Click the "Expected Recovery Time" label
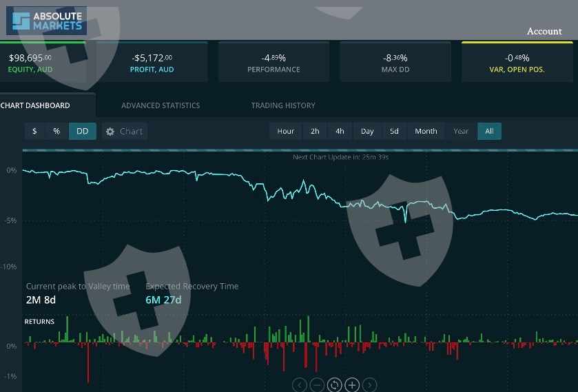This screenshot has height=392, width=578. pos(192,286)
